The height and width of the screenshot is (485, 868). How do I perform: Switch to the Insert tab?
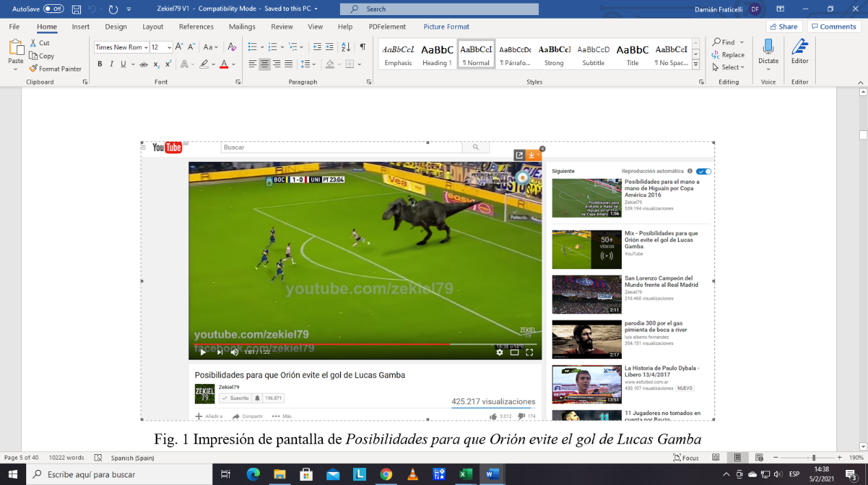81,27
